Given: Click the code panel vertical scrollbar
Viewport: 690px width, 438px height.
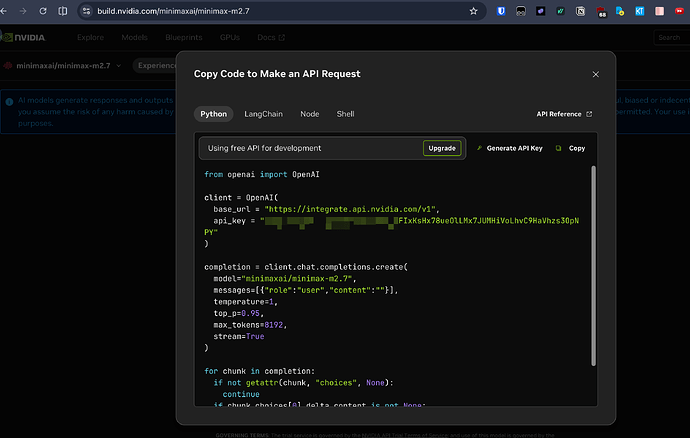Looking at the screenshot, I should [593, 265].
